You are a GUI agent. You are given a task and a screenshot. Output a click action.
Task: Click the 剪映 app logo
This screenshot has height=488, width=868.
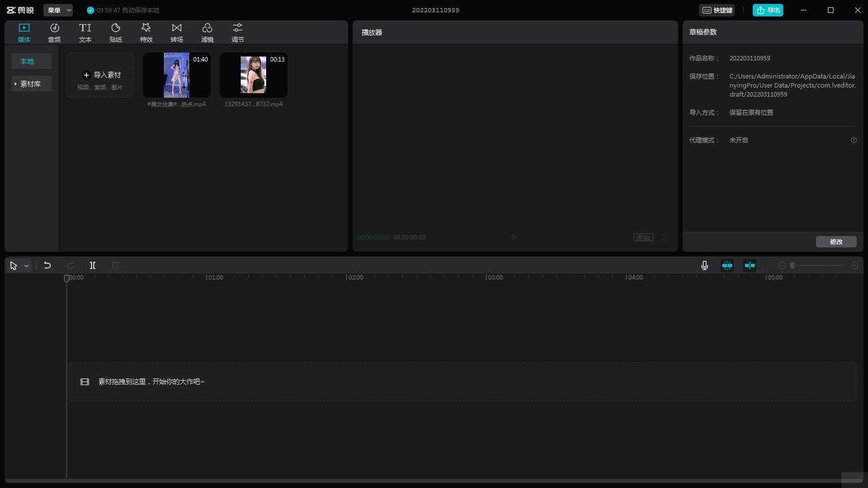pyautogui.click(x=20, y=10)
